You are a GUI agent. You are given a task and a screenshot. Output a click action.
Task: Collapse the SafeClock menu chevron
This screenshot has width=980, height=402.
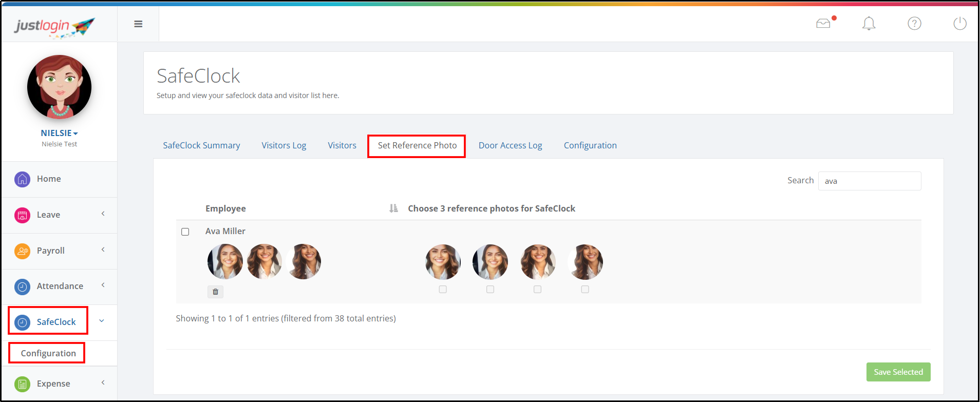click(102, 321)
